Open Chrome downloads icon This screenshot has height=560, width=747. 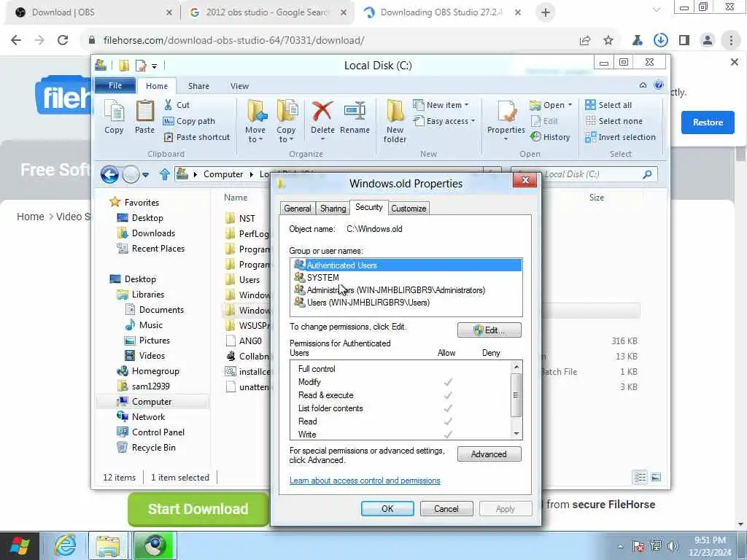(x=661, y=41)
